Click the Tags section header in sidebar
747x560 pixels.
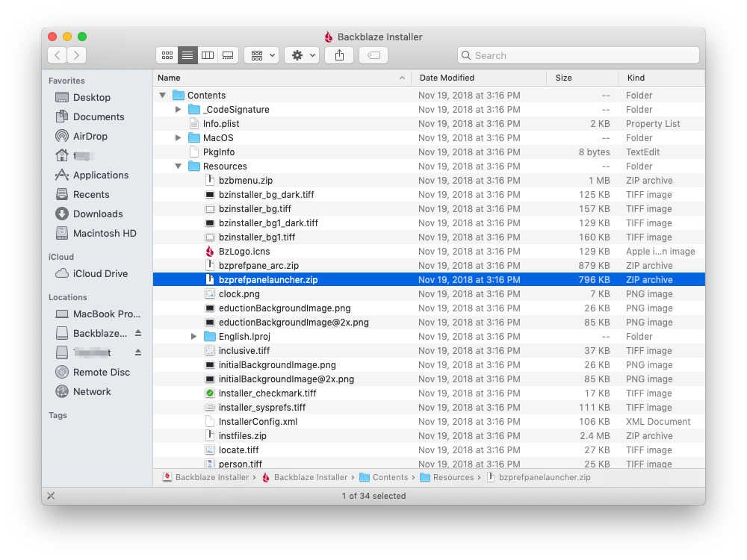tap(58, 415)
